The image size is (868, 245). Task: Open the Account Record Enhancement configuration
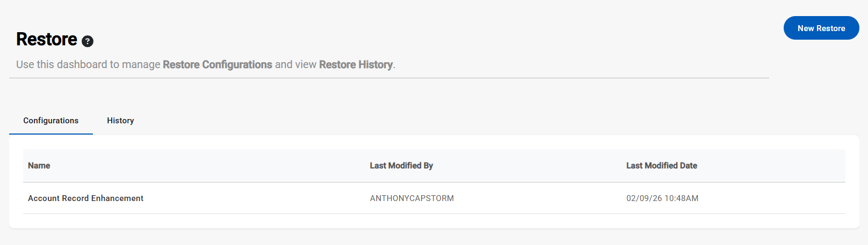[86, 198]
